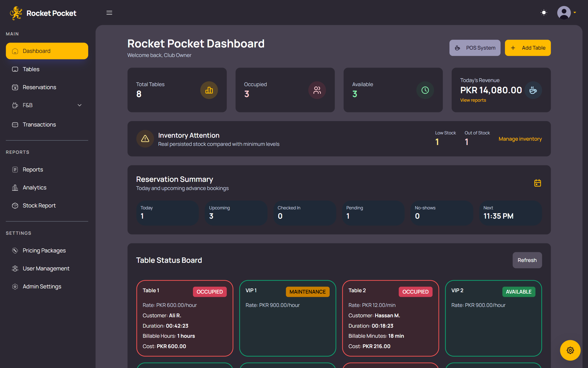Select the Upcoming reservations tile
Image resolution: width=588 pixels, height=368 pixels.
tap(236, 213)
